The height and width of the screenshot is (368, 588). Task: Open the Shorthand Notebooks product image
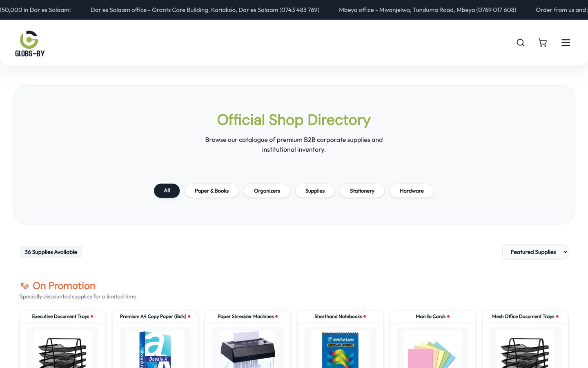(x=340, y=349)
